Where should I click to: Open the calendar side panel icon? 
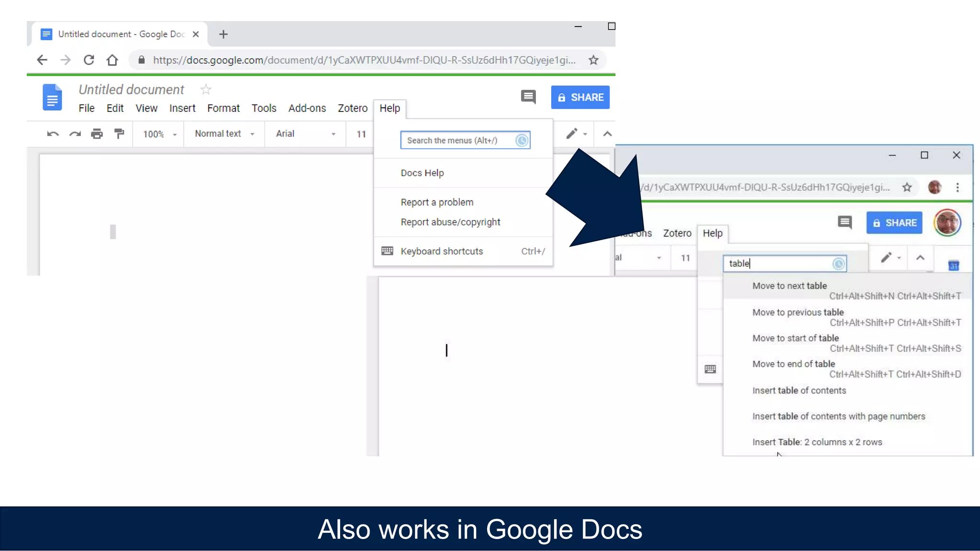[x=953, y=265]
